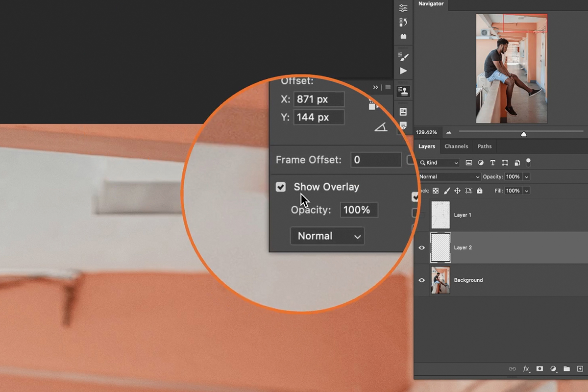
Task: Lock image pixels brush icon
Action: click(x=446, y=191)
